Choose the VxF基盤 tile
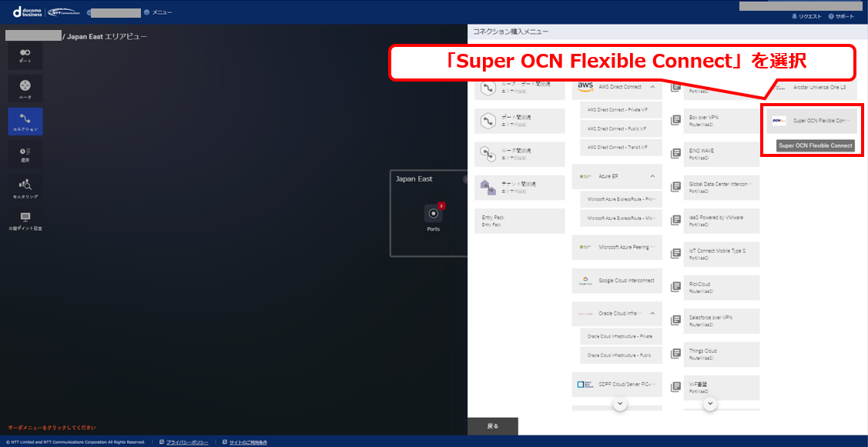The width and height of the screenshot is (868, 447). (x=722, y=386)
